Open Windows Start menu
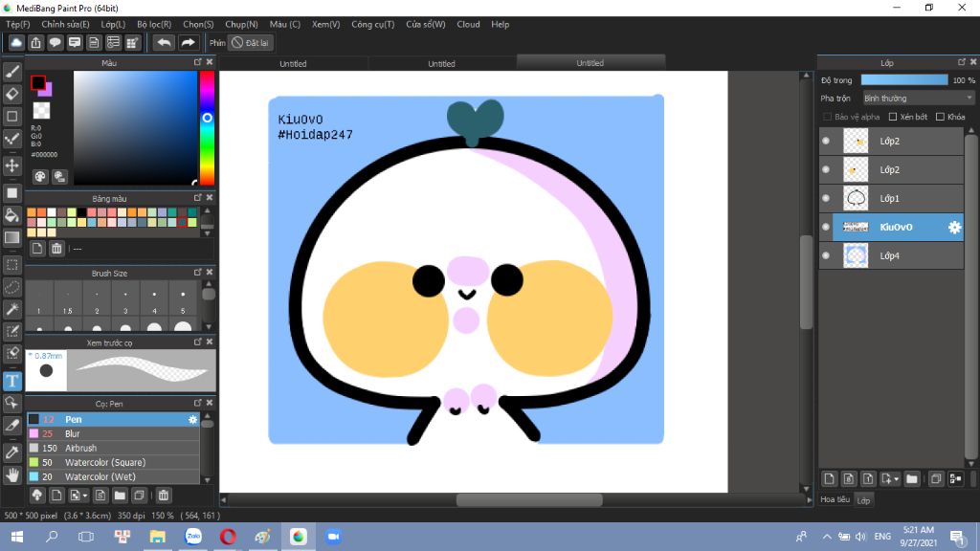980x551 pixels. [17, 537]
